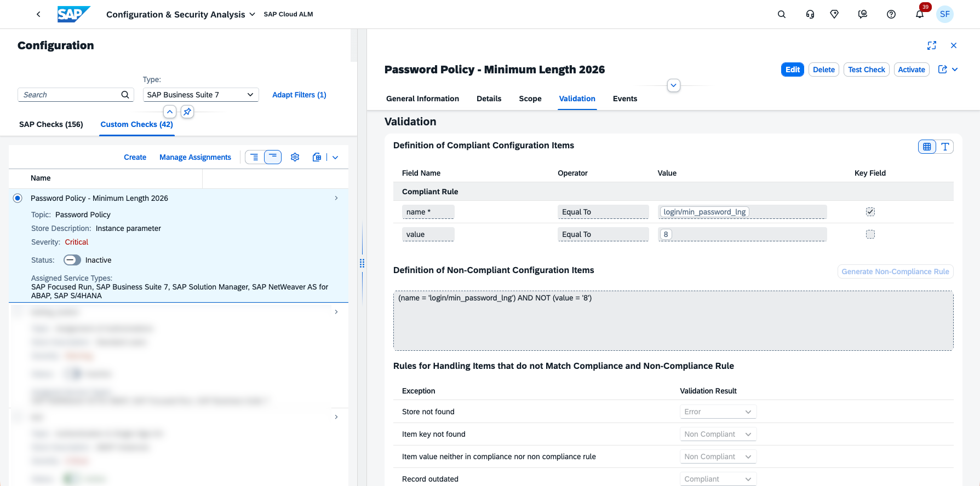Open Store not found validation result dropdown

[x=718, y=412]
